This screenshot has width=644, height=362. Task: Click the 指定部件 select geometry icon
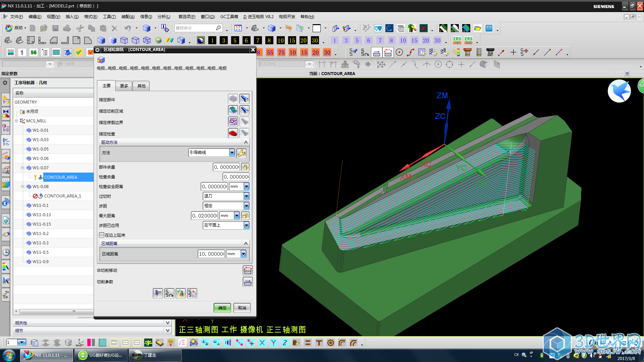233,99
